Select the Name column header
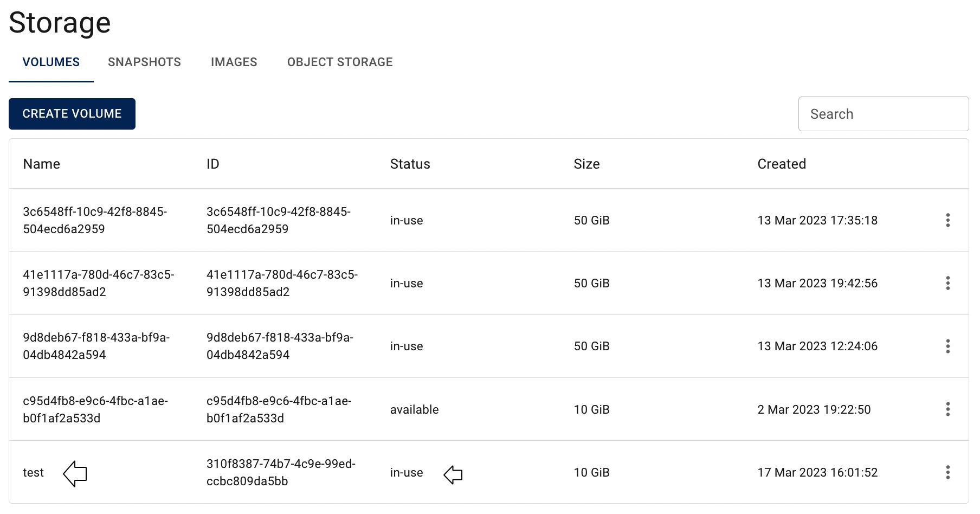Image resolution: width=980 pixels, height=514 pixels. (x=42, y=164)
